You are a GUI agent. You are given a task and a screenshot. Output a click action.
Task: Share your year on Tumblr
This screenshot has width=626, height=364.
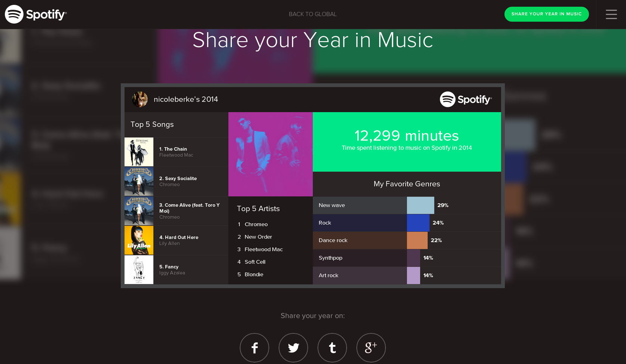[332, 348]
